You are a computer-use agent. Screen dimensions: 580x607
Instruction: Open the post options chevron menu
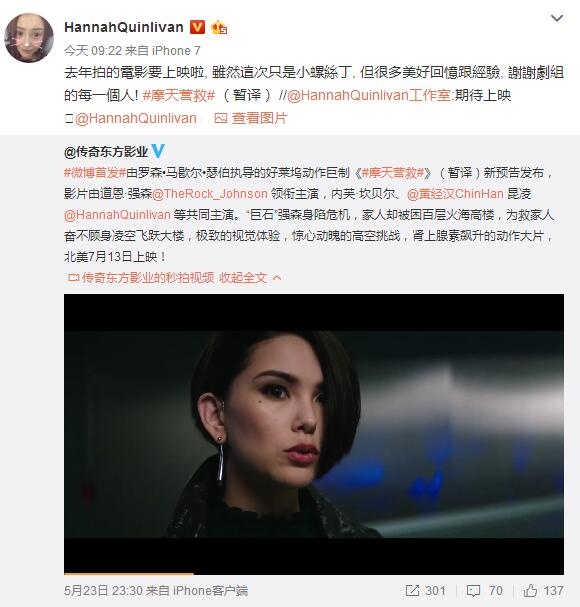557,18
